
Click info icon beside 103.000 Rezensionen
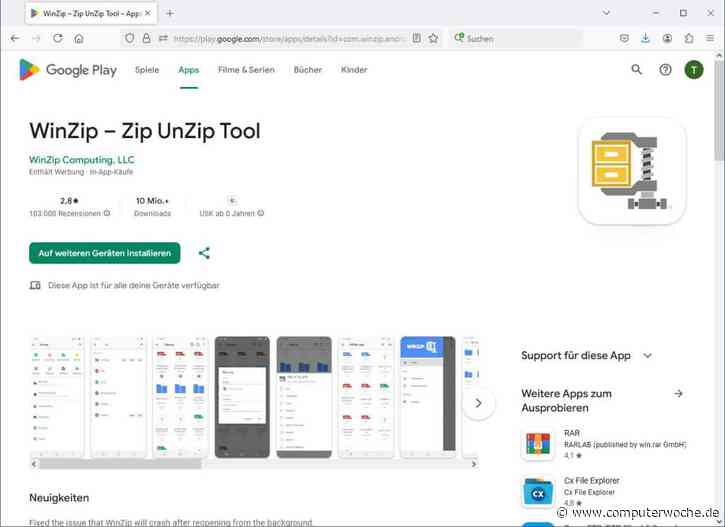(107, 213)
